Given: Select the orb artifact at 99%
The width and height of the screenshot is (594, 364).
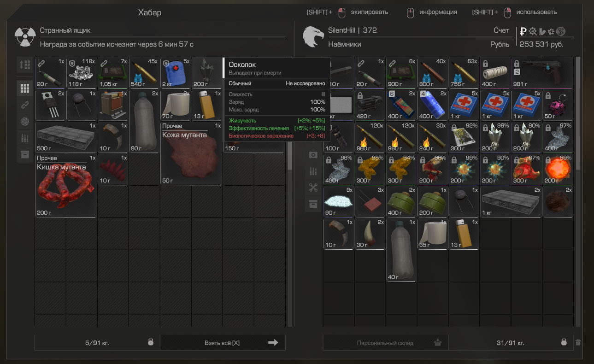Looking at the screenshot, I should point(464,170).
